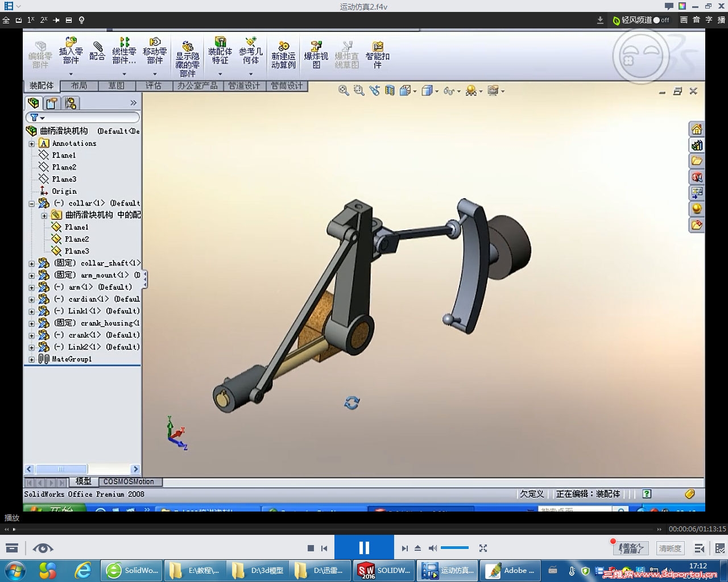Image resolution: width=728 pixels, height=582 pixels.
Task: Open the 办公室产品 tab
Action: click(x=197, y=86)
